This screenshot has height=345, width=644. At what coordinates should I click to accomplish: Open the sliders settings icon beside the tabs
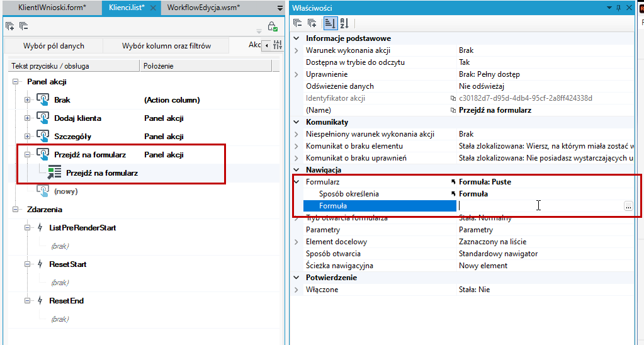point(278,45)
